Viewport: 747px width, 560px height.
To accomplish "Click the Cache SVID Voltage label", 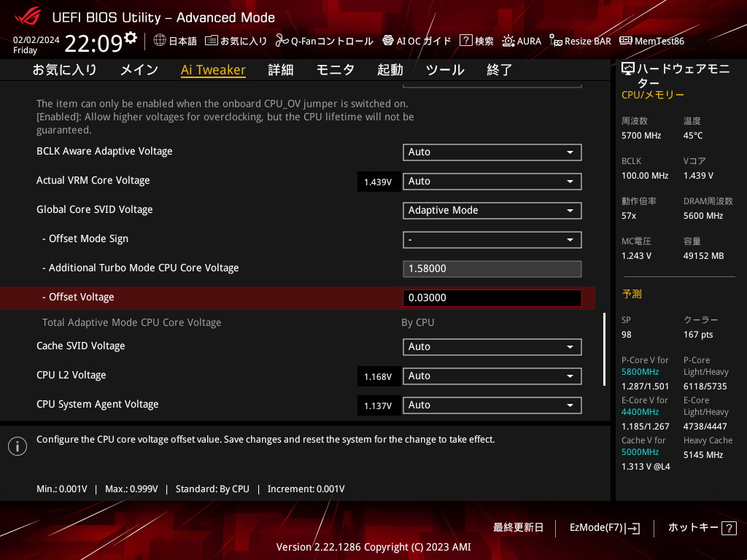I will click(80, 346).
